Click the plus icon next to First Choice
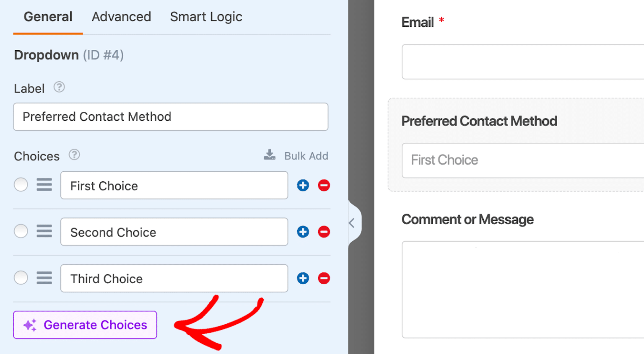 pos(303,185)
